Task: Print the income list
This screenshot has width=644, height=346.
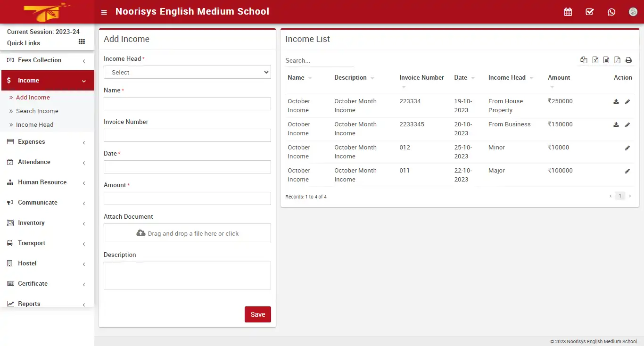Action: (628, 60)
